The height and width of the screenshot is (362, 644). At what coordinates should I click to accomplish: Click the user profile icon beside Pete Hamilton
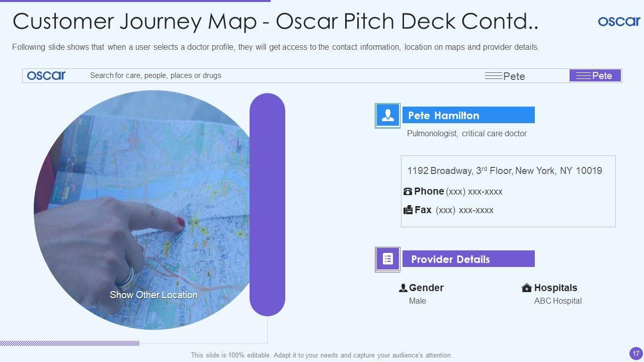[387, 116]
